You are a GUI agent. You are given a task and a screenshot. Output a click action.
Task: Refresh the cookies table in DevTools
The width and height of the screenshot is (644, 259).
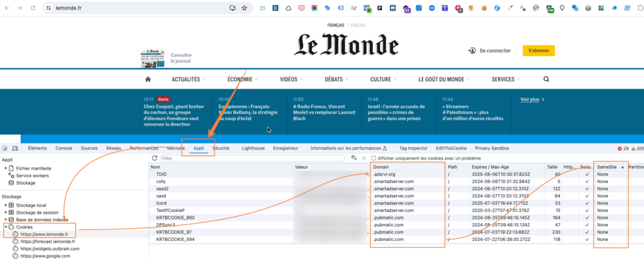coord(155,158)
